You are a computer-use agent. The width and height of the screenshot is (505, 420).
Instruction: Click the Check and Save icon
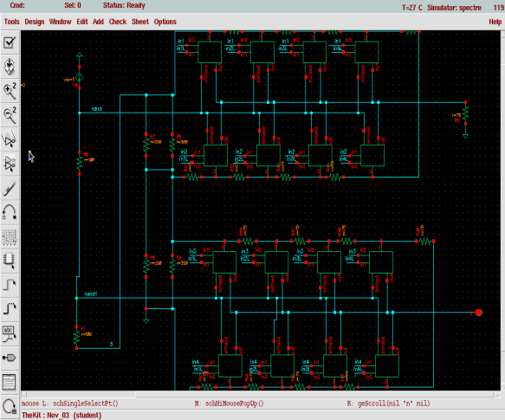10,42
